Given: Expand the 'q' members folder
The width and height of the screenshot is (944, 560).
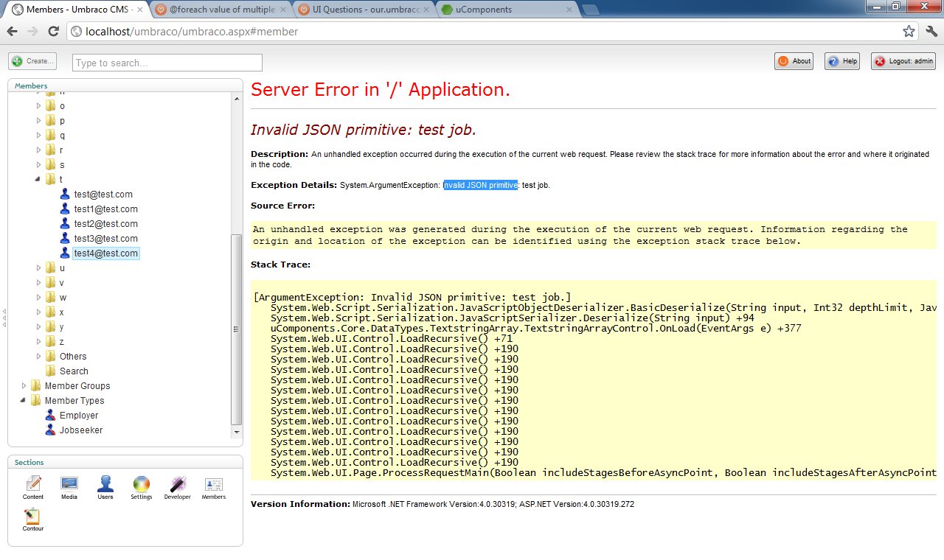Looking at the screenshot, I should [39, 136].
